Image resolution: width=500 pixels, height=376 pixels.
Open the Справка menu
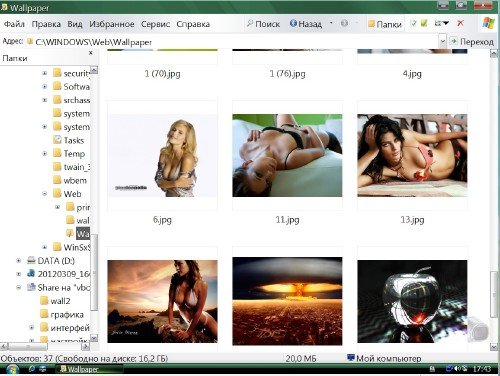[193, 24]
